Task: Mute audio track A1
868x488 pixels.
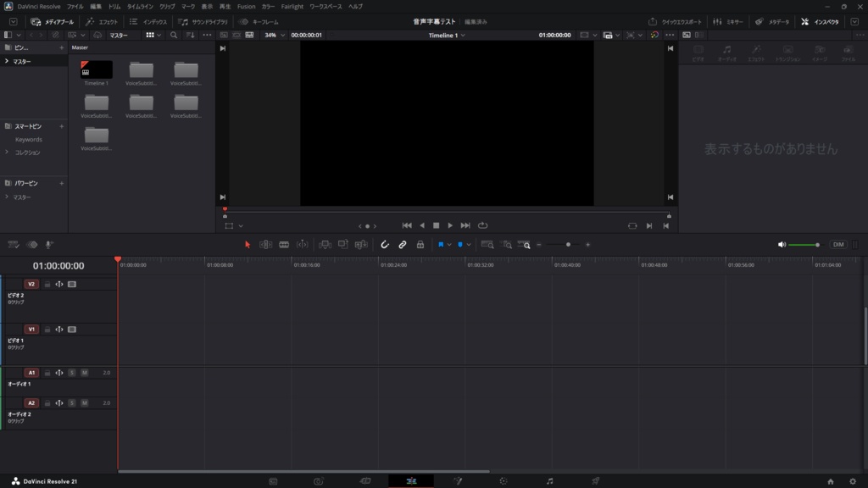Action: click(x=85, y=373)
